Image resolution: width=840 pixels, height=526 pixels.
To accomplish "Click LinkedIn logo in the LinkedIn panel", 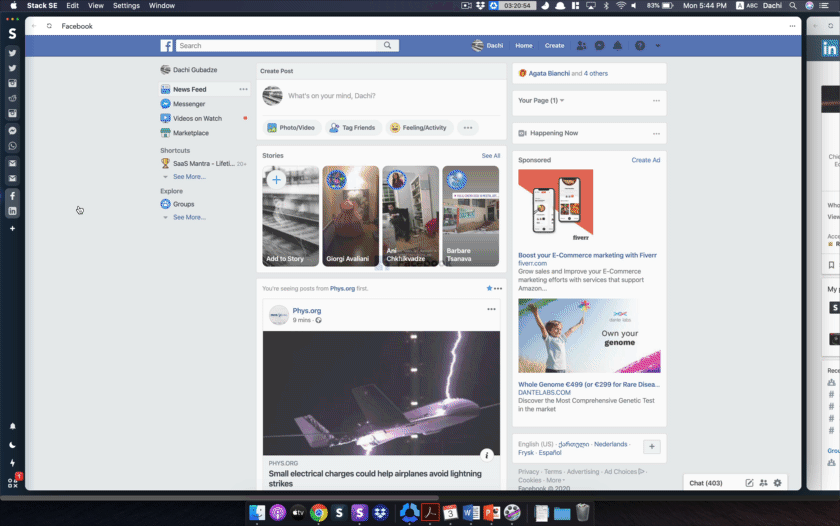I will point(829,49).
